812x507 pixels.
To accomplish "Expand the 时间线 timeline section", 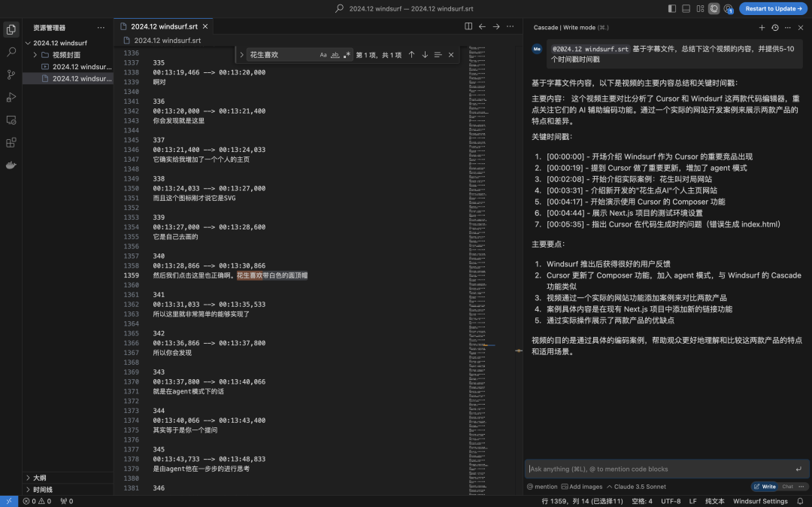I will [x=42, y=489].
